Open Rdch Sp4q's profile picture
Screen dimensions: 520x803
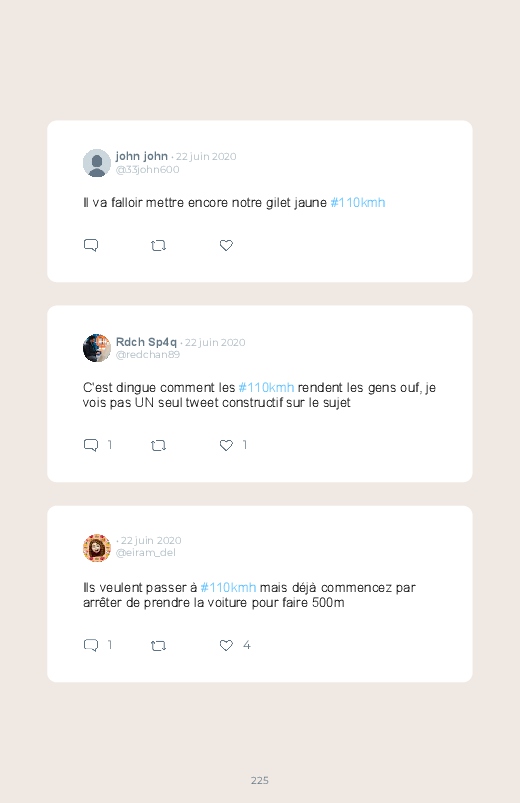click(97, 348)
